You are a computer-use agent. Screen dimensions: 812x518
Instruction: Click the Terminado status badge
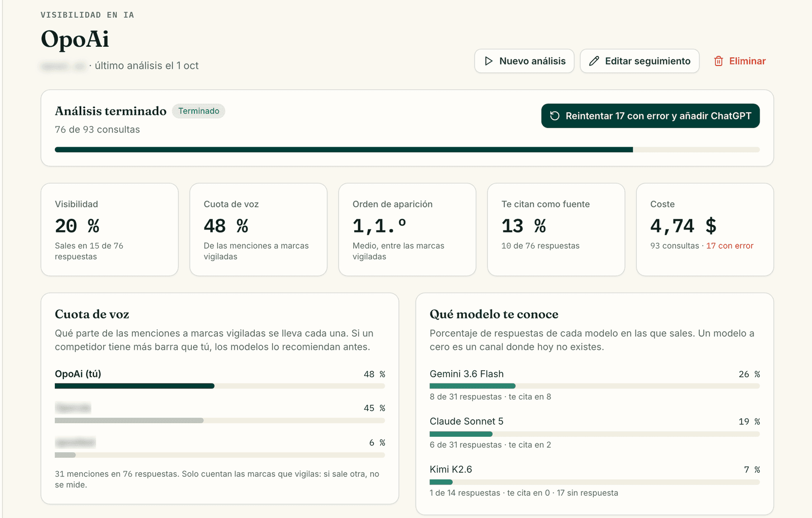[198, 111]
